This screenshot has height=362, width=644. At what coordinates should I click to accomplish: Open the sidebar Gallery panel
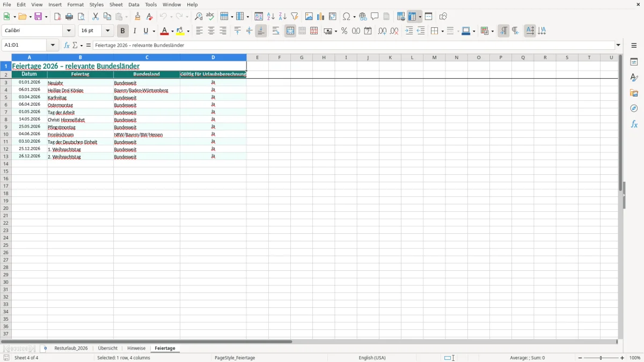[x=634, y=93]
